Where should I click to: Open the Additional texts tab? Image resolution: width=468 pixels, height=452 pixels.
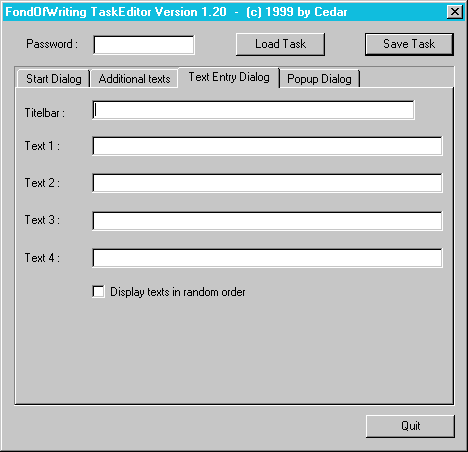point(134,79)
